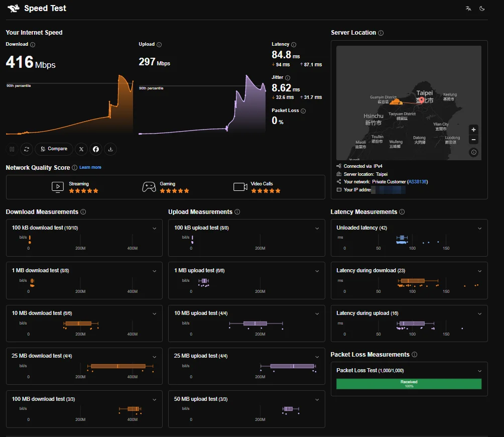Show Server Location info tooltip icon
The height and width of the screenshot is (437, 504).
(381, 33)
